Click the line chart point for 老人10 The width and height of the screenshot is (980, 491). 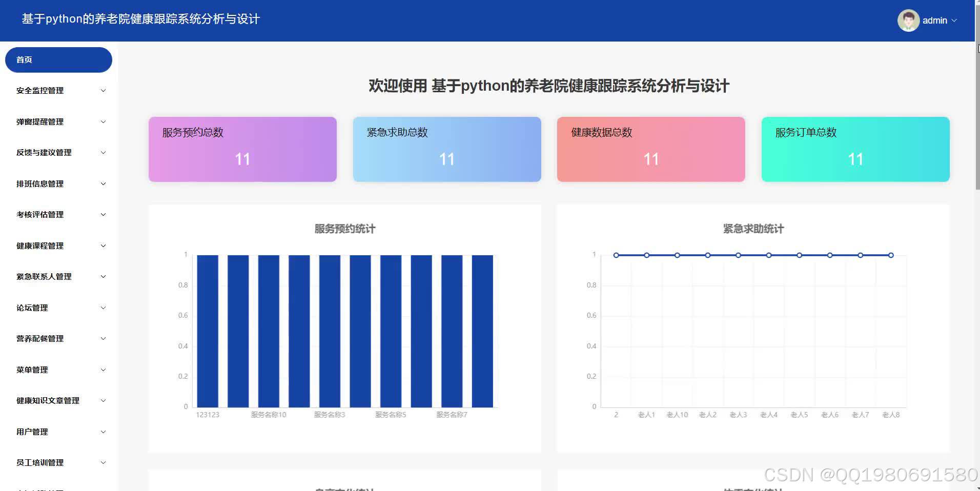(x=677, y=255)
